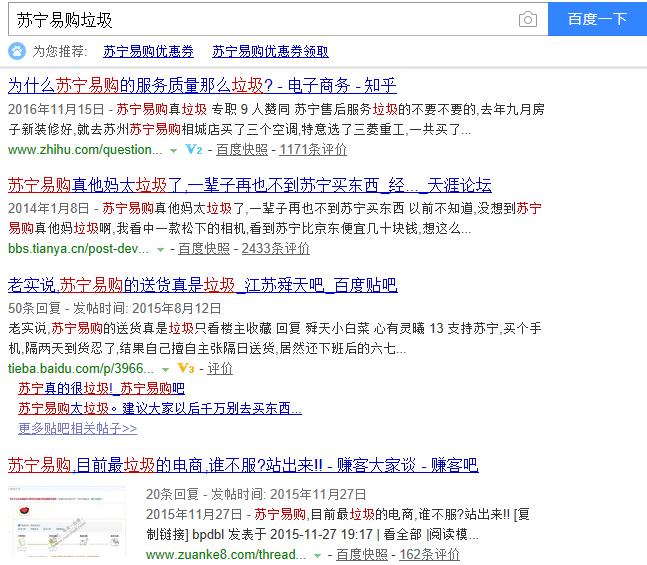
Task: Click the text 20条回复 - 发帖时间: 2015年11月27日
Action: pos(256,494)
